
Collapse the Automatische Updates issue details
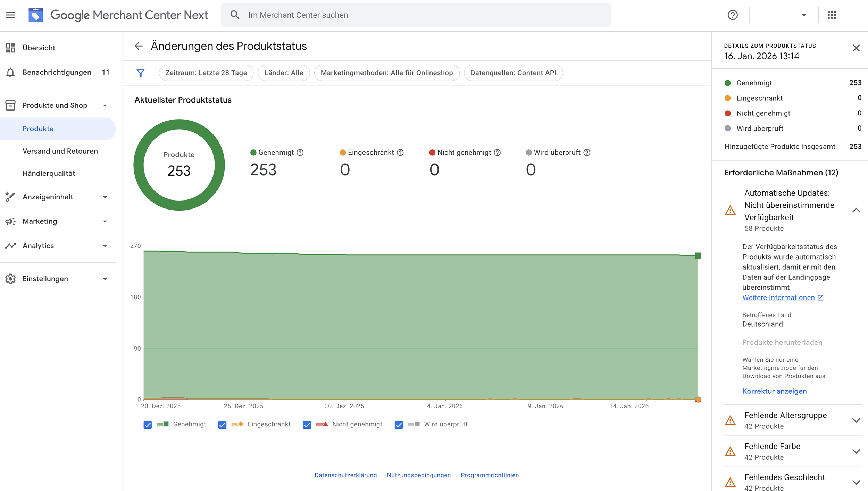[x=856, y=210]
